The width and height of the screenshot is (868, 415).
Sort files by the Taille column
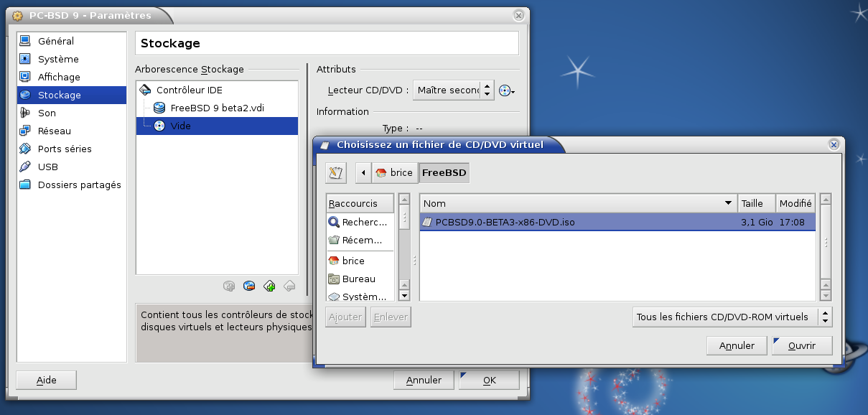757,203
